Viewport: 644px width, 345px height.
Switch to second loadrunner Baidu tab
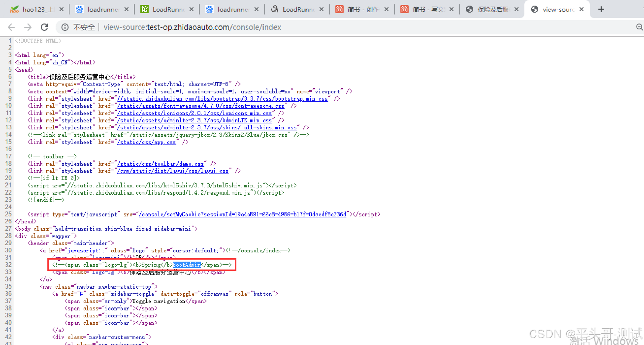pyautogui.click(x=233, y=9)
